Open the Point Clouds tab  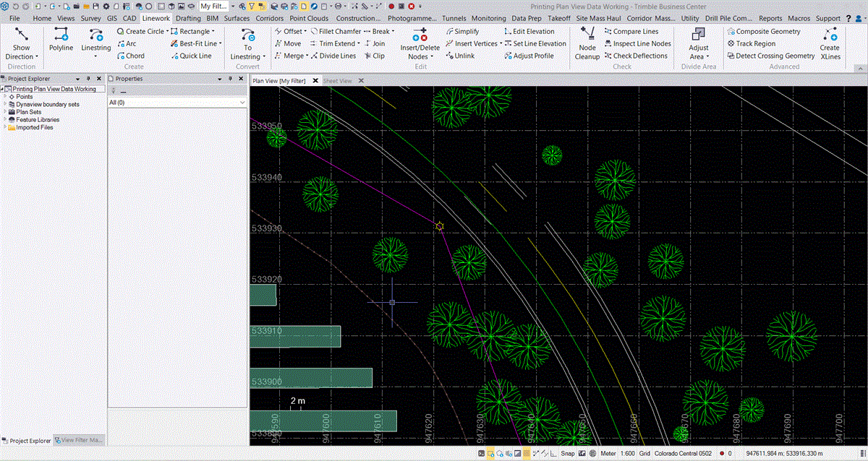(x=309, y=18)
